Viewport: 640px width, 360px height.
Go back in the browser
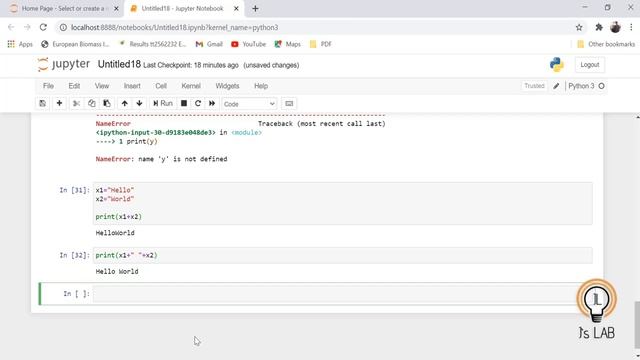[11, 27]
